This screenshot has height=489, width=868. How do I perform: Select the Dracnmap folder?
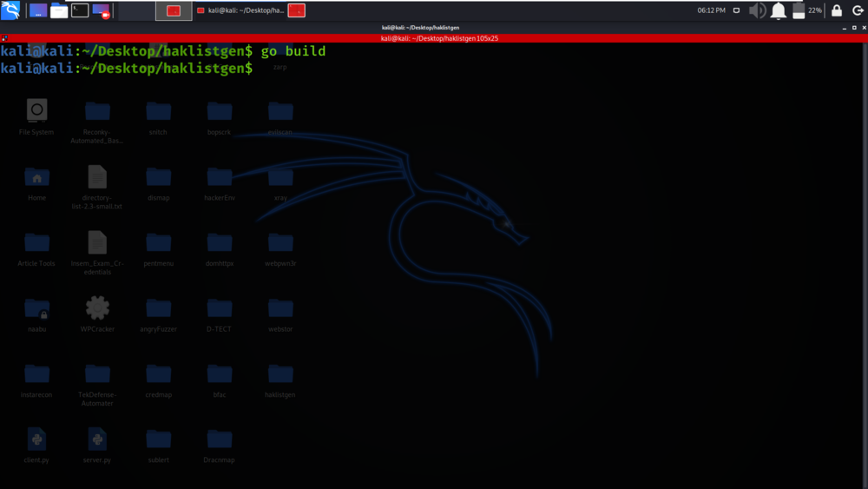pos(220,446)
